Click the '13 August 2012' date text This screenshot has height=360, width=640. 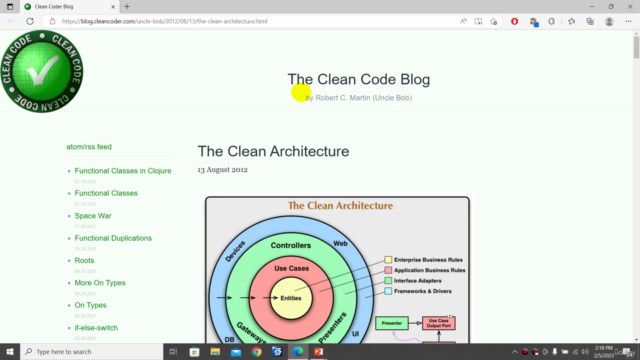(222, 170)
